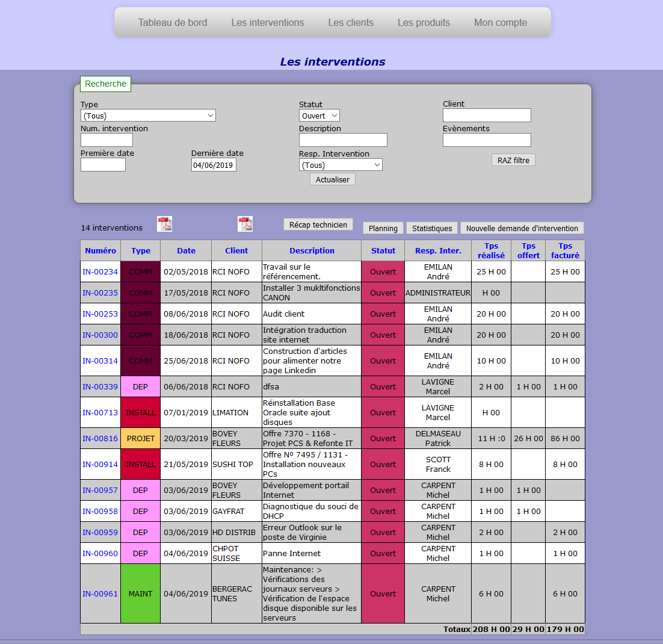
Task: Click the green "MAINT" type cell
Action: pos(141,593)
